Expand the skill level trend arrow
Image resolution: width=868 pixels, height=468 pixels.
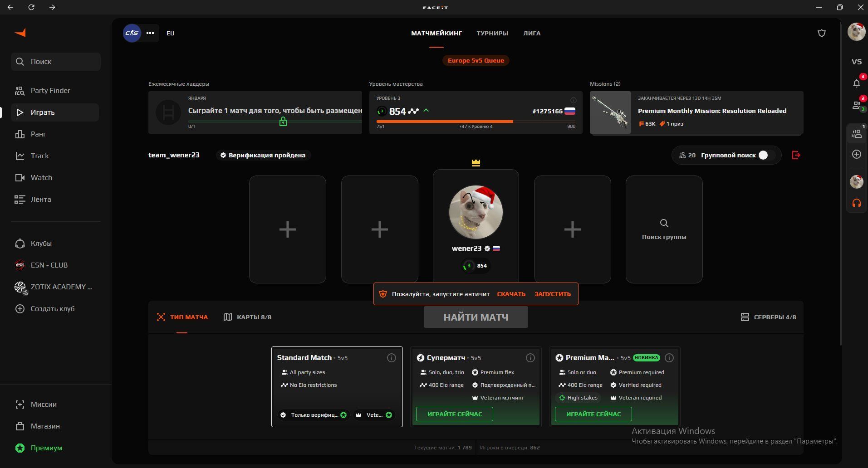[x=426, y=111]
